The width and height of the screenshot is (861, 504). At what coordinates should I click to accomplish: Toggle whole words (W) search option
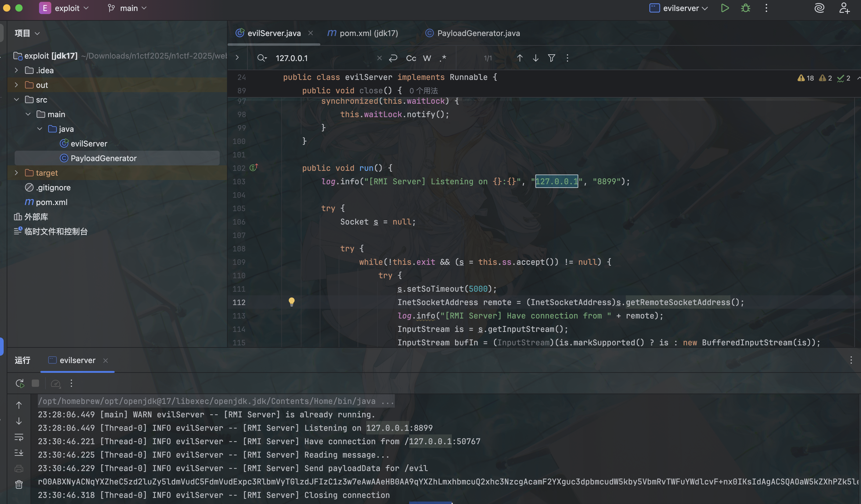click(x=427, y=59)
